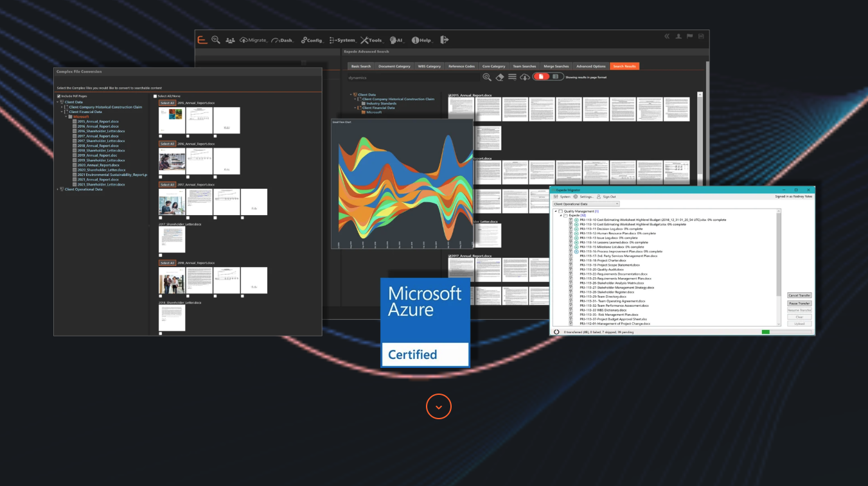Viewport: 868px width, 486px height.
Task: Click the sign-out door icon in toolbar
Action: (x=444, y=40)
